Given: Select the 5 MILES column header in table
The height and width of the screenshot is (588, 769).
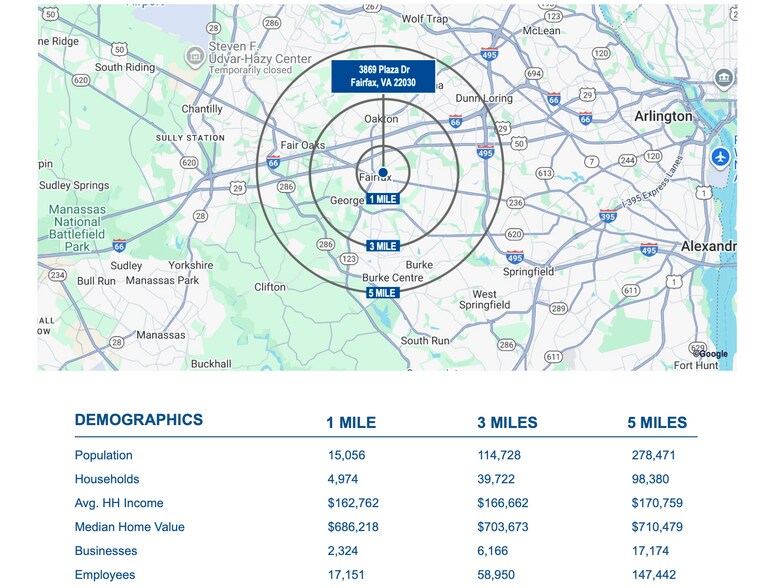Looking at the screenshot, I should click(x=657, y=423).
